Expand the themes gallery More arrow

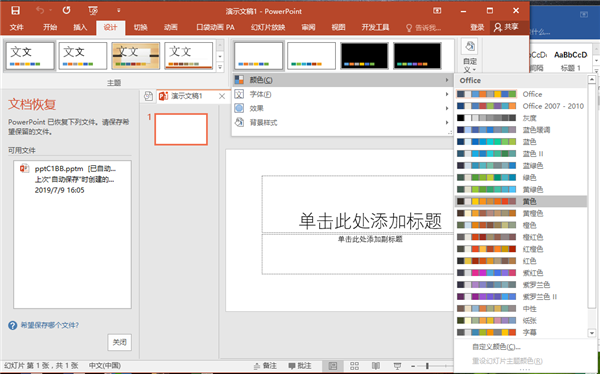coord(220,67)
